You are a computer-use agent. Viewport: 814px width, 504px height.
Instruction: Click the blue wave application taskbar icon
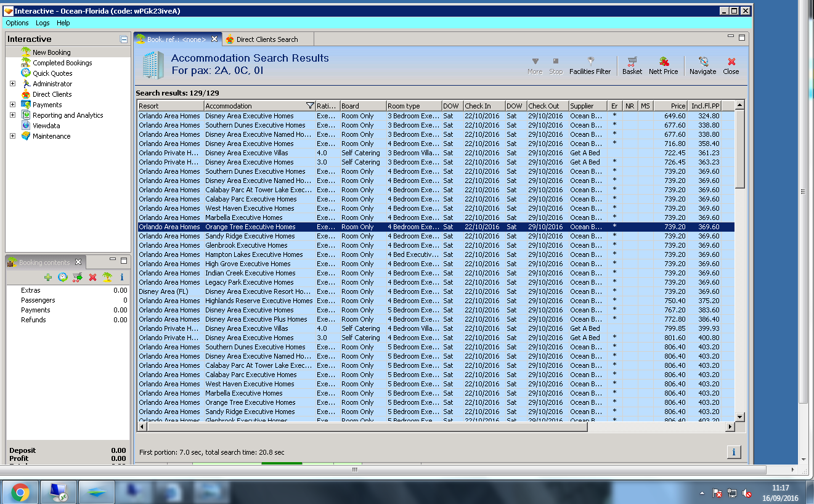point(97,492)
